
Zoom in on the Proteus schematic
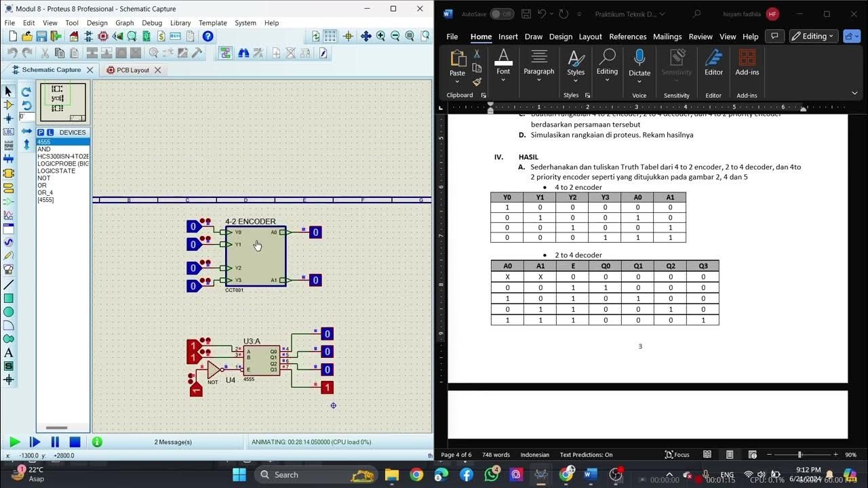coord(381,37)
